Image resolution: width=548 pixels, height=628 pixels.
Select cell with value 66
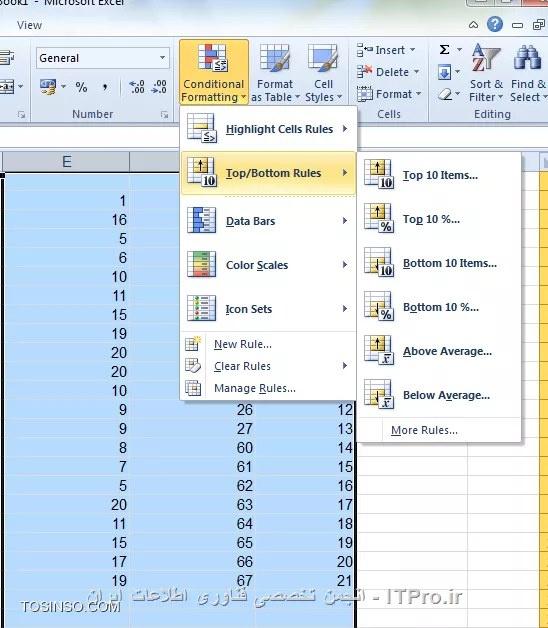click(192, 562)
